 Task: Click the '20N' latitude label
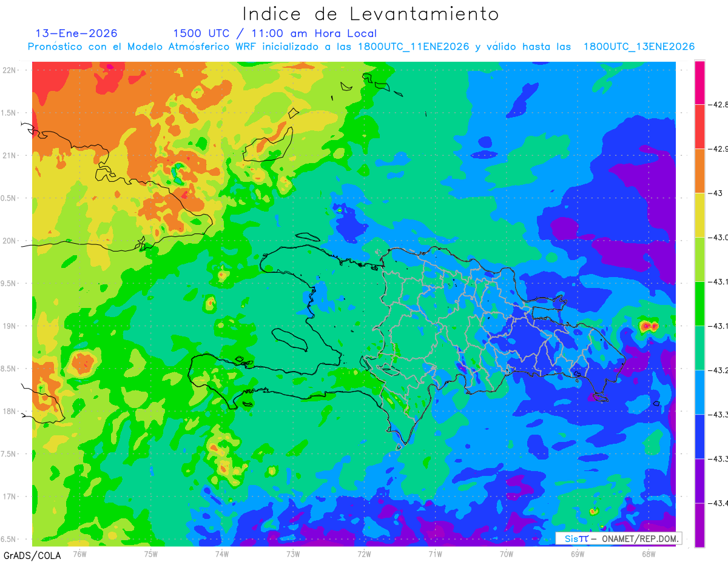click(x=10, y=241)
